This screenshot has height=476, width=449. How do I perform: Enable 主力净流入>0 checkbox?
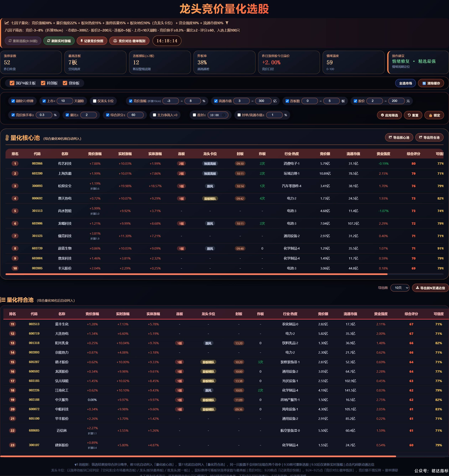click(155, 115)
